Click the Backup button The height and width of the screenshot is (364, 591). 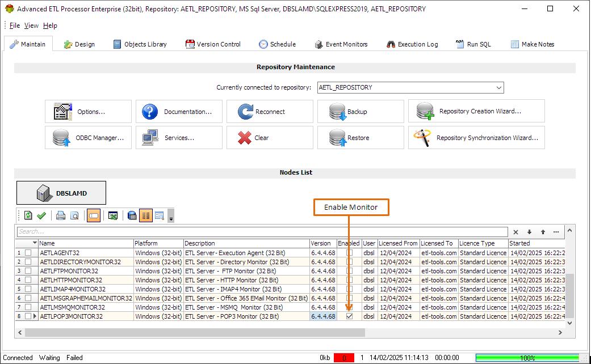pyautogui.click(x=361, y=112)
